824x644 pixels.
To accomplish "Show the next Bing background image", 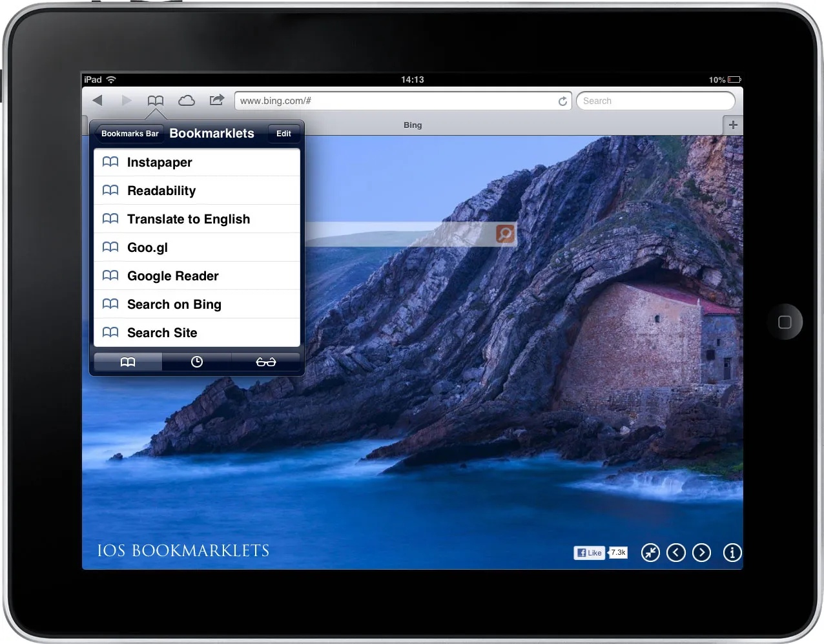I will (x=701, y=552).
